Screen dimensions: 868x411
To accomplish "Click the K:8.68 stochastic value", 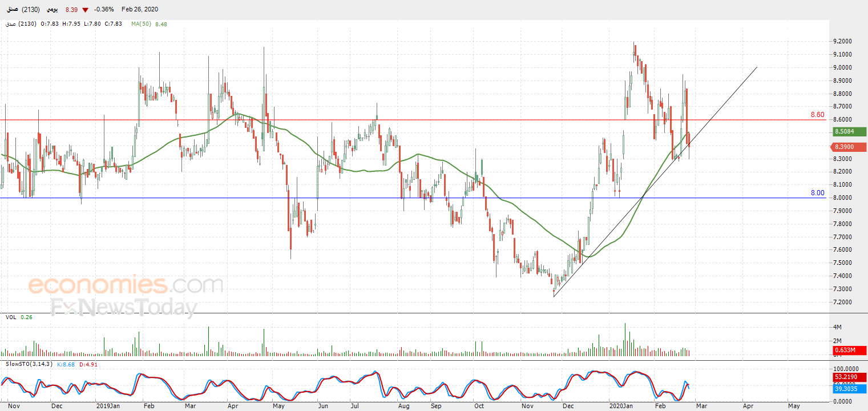I will click(x=66, y=364).
